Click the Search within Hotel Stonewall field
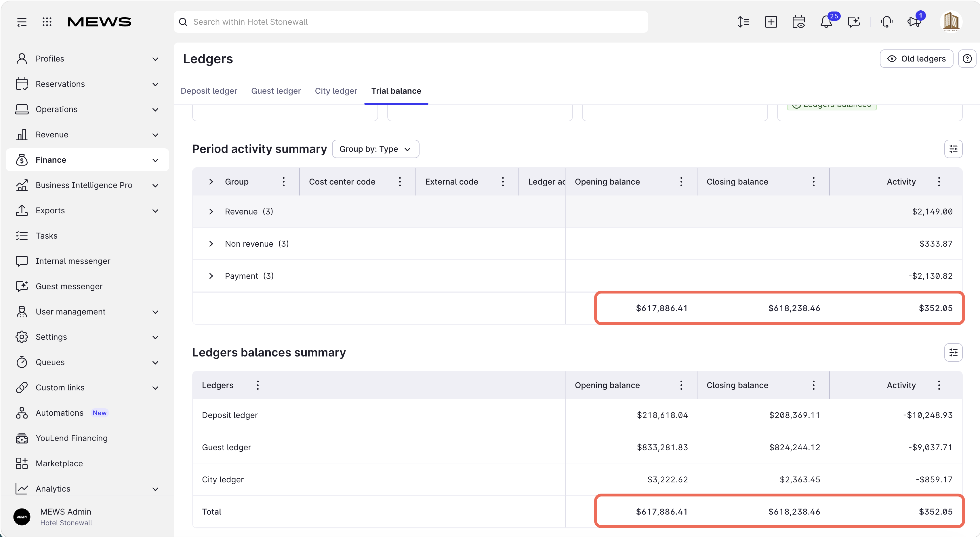 point(411,22)
